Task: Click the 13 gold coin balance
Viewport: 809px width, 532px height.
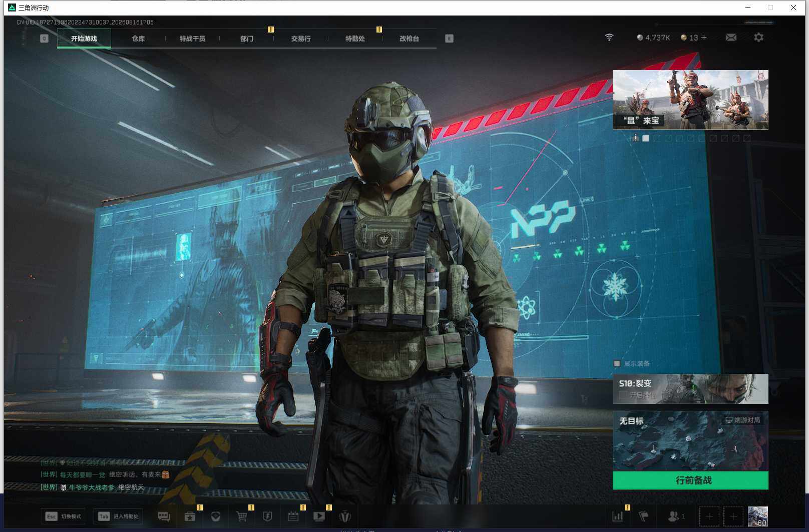Action: pos(689,38)
